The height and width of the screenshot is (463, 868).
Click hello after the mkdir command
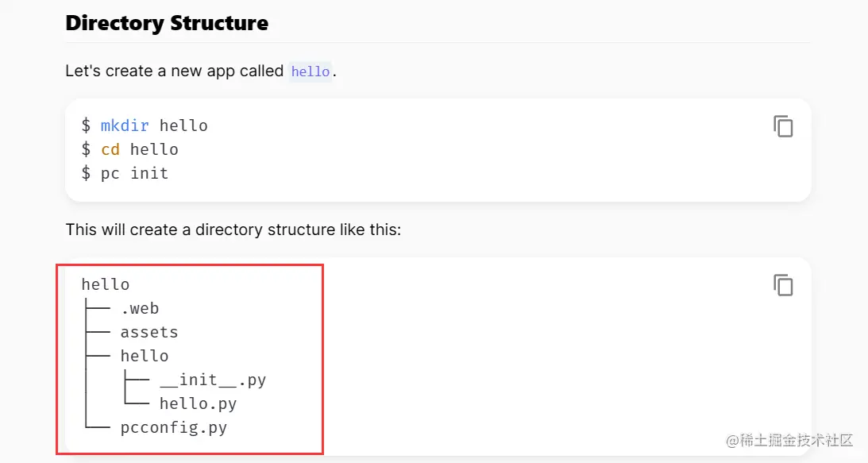tap(183, 125)
